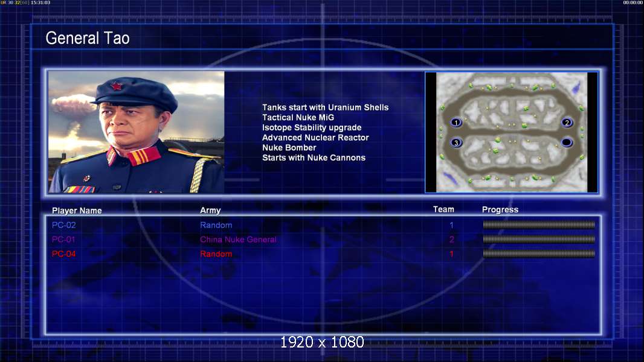644x362 pixels.
Task: Click the red Random army for PC-04
Action: [216, 254]
